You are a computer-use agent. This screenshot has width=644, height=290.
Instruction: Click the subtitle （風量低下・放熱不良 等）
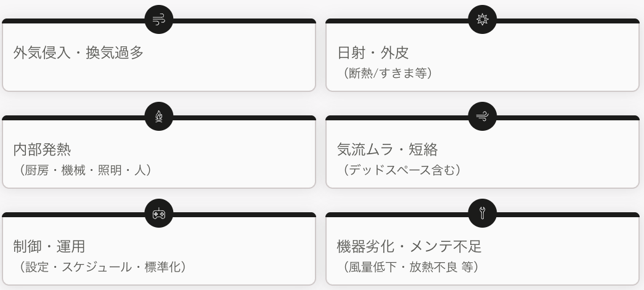[x=410, y=267]
